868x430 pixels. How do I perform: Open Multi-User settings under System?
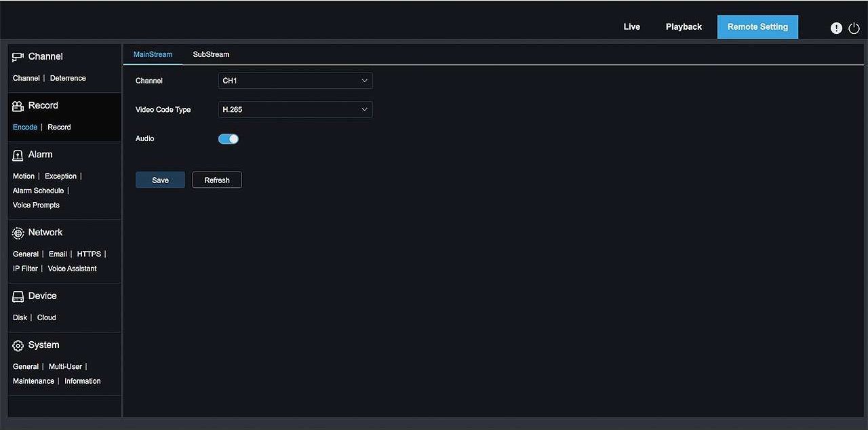click(65, 366)
